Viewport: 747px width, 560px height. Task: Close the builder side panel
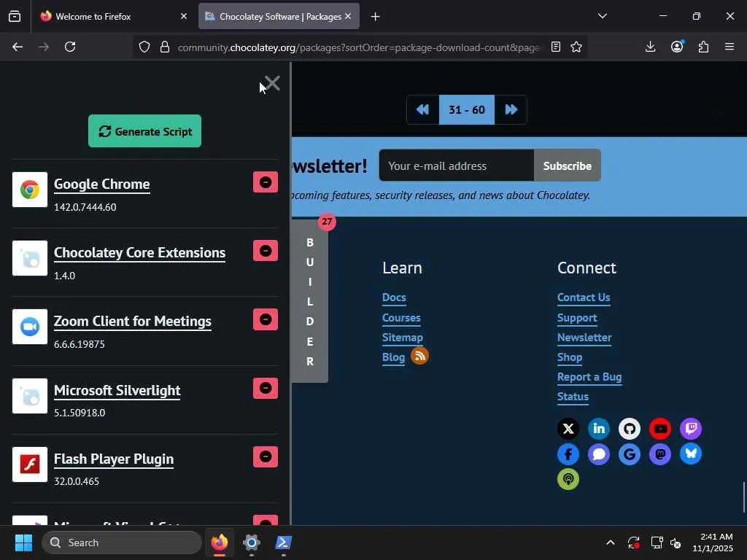[x=272, y=83]
